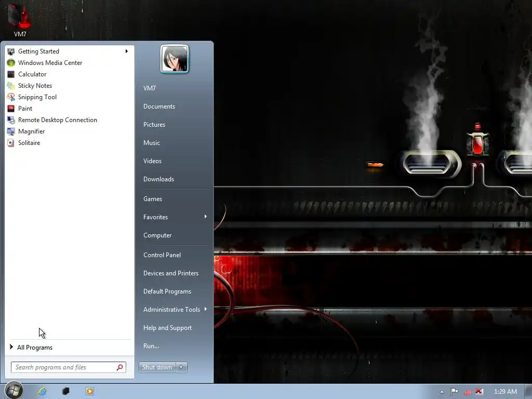Open the Music library
The image size is (532, 399).
[x=151, y=143]
